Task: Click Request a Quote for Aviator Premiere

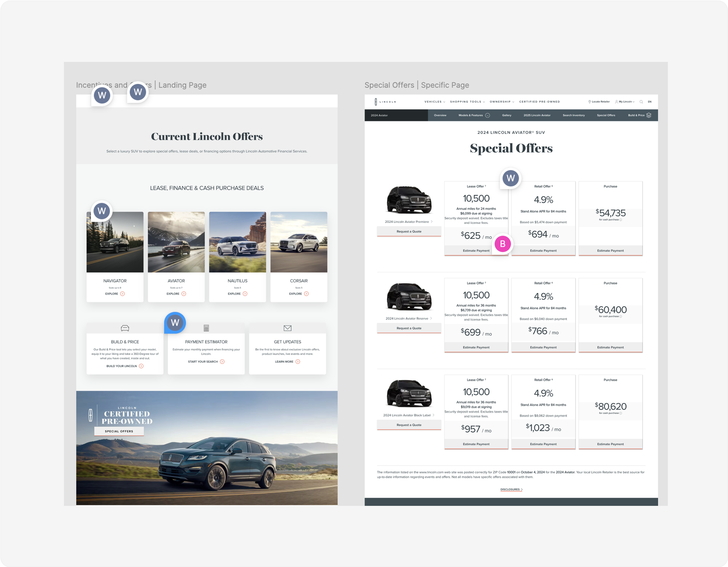Action: (409, 232)
